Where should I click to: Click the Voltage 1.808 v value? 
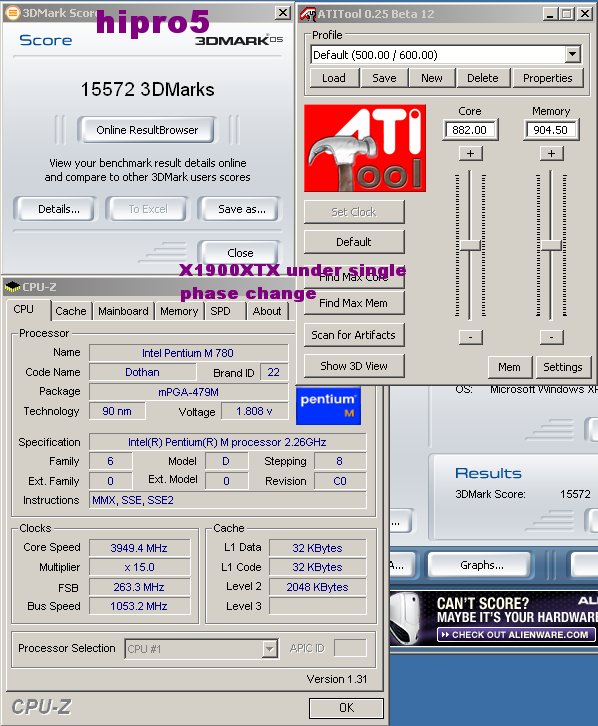[x=255, y=411]
